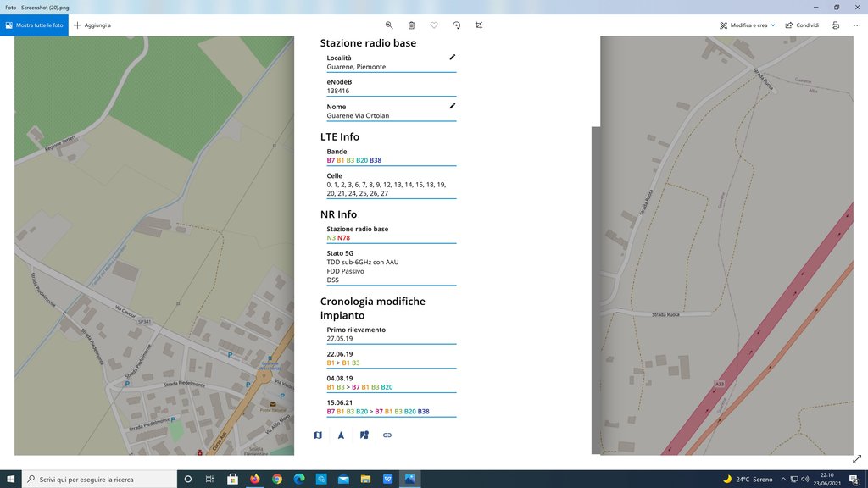Open the notification center icon
Screen dimensions: 868x488
click(855, 480)
